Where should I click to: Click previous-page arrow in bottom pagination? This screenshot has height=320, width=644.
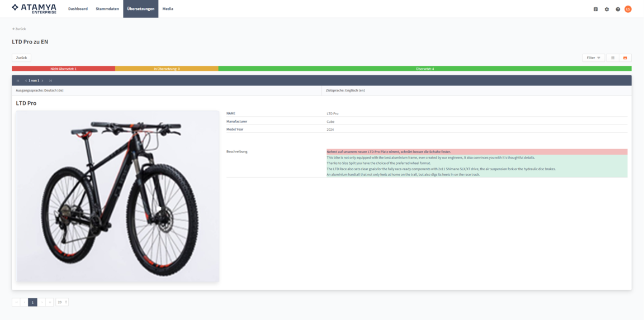(x=24, y=302)
